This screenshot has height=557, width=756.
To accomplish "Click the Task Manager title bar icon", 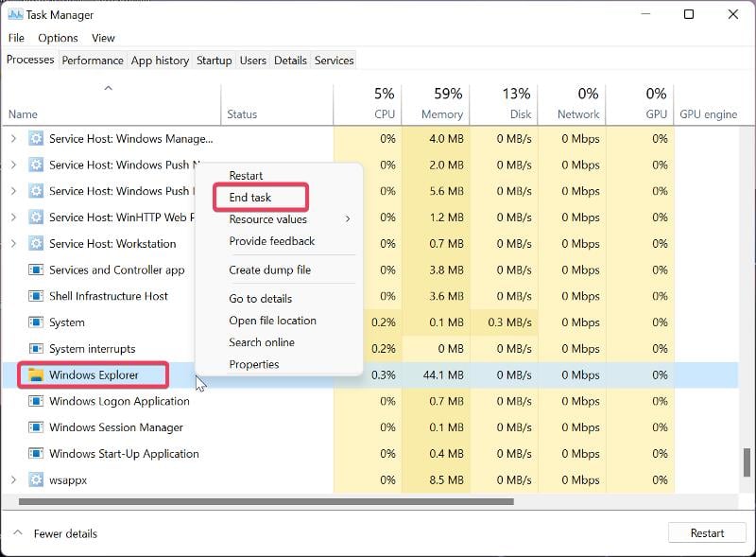I will click(15, 14).
